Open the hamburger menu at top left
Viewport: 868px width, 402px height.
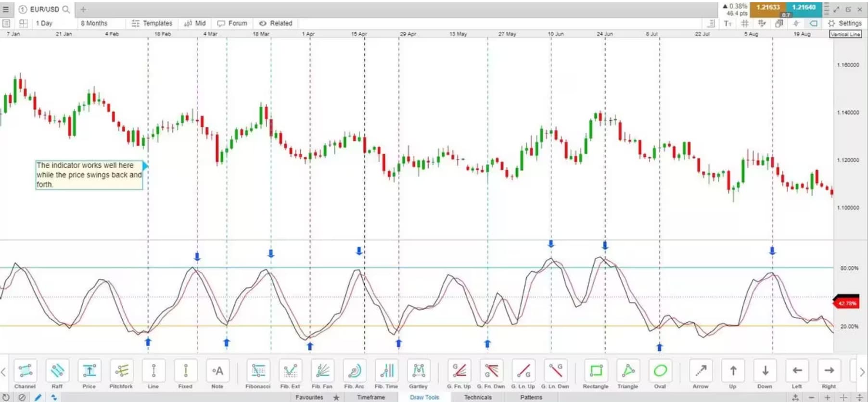coord(6,9)
